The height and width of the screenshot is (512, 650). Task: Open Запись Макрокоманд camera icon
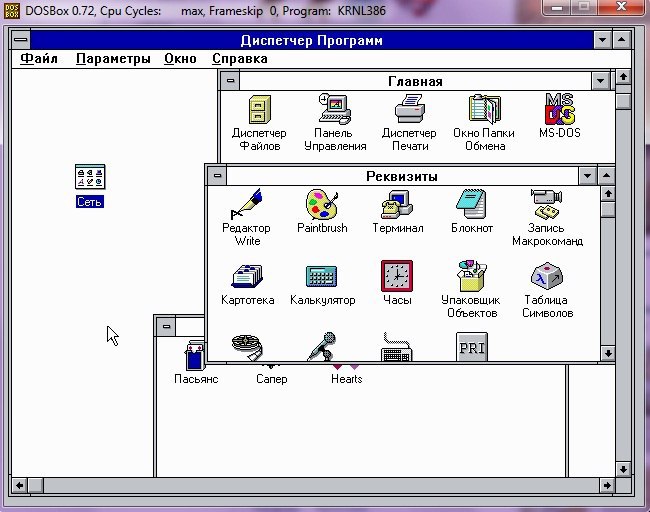tap(547, 204)
